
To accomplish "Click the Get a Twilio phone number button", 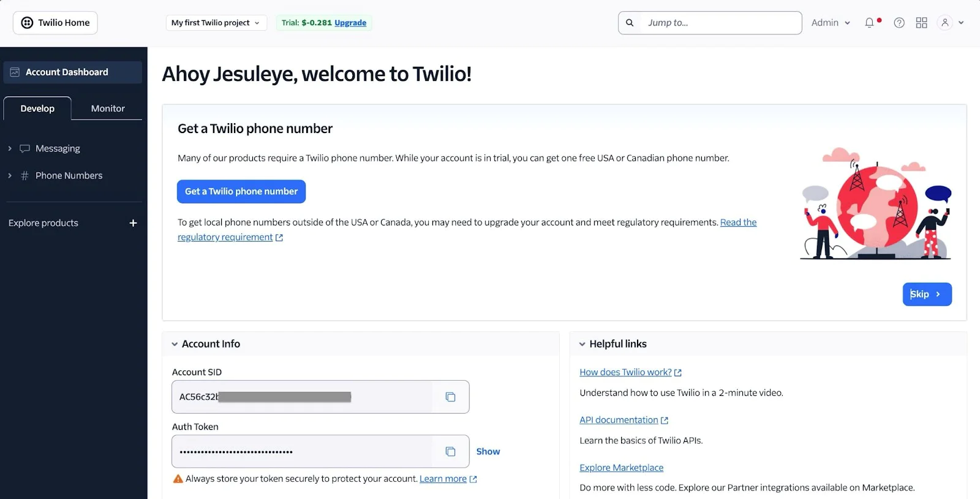I will [241, 191].
